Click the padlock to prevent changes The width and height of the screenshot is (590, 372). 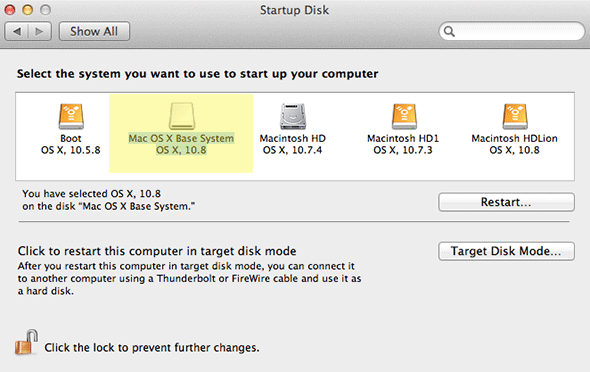pyautogui.click(x=26, y=342)
